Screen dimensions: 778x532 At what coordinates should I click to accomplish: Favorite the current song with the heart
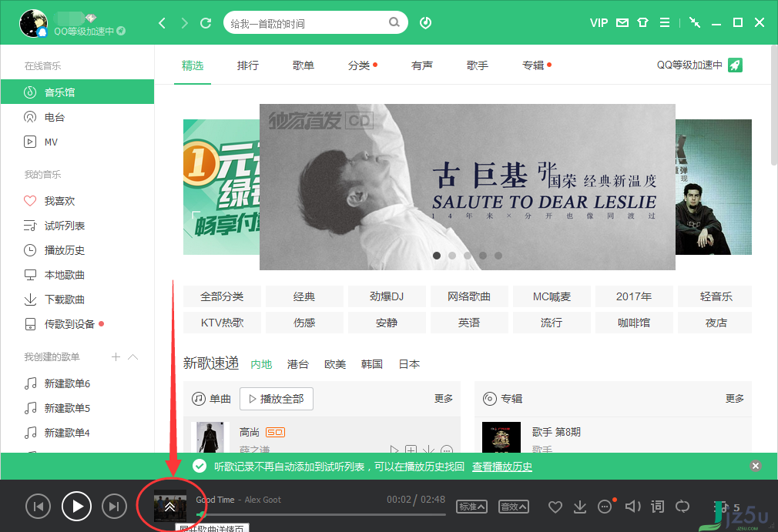point(555,507)
